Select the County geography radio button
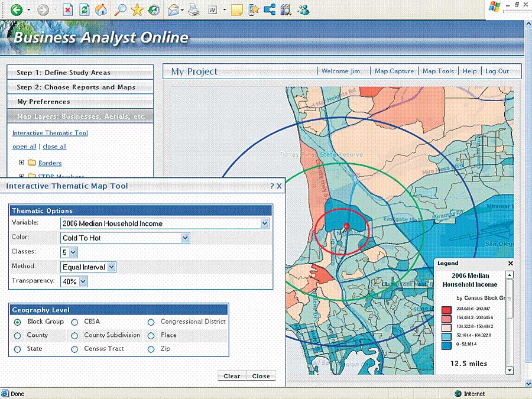Screen dimensions: 532x399 tap(18, 335)
